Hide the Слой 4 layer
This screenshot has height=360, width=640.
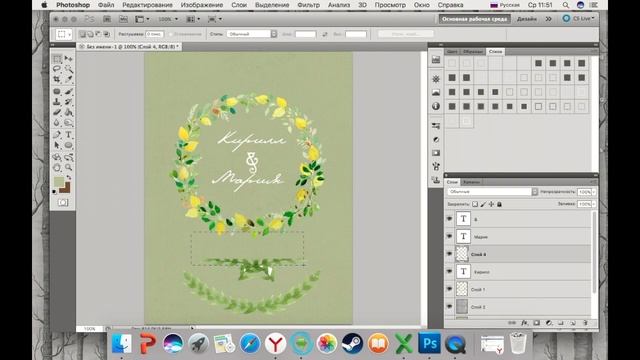449,254
